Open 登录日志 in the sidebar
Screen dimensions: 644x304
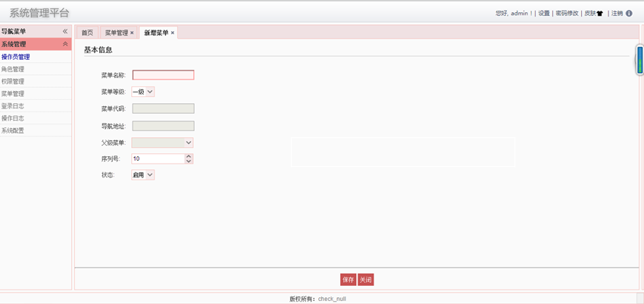(x=36, y=106)
